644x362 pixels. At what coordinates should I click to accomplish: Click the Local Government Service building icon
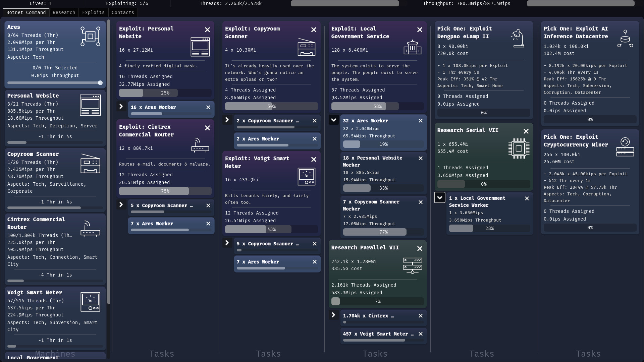coord(412,47)
